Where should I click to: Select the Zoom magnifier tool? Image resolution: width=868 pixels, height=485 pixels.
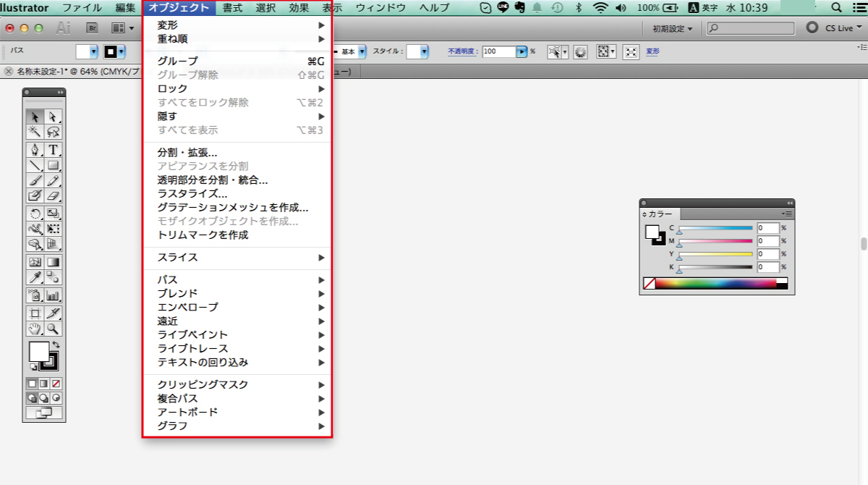point(53,329)
